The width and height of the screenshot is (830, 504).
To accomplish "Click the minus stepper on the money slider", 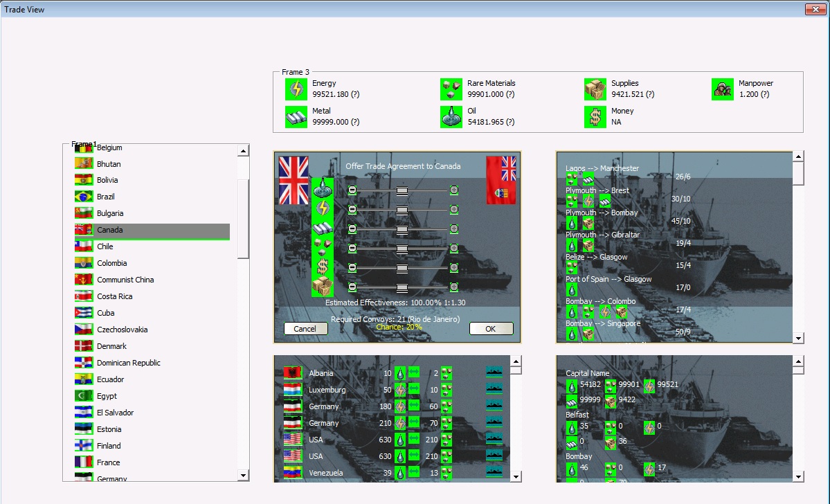I will [x=352, y=267].
